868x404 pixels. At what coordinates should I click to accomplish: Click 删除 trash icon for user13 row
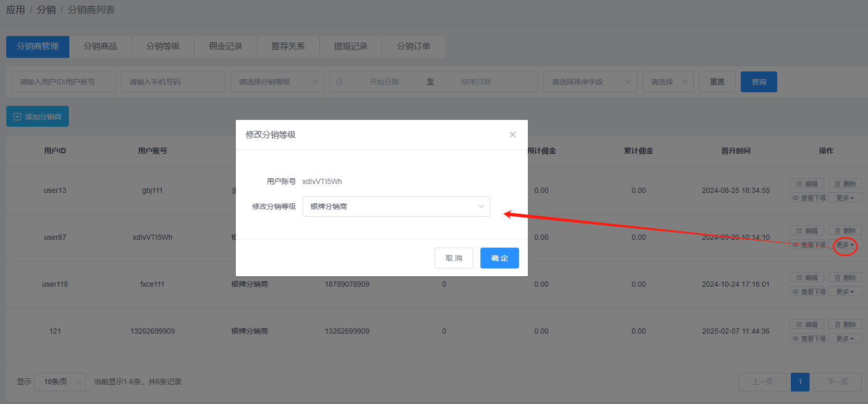838,184
